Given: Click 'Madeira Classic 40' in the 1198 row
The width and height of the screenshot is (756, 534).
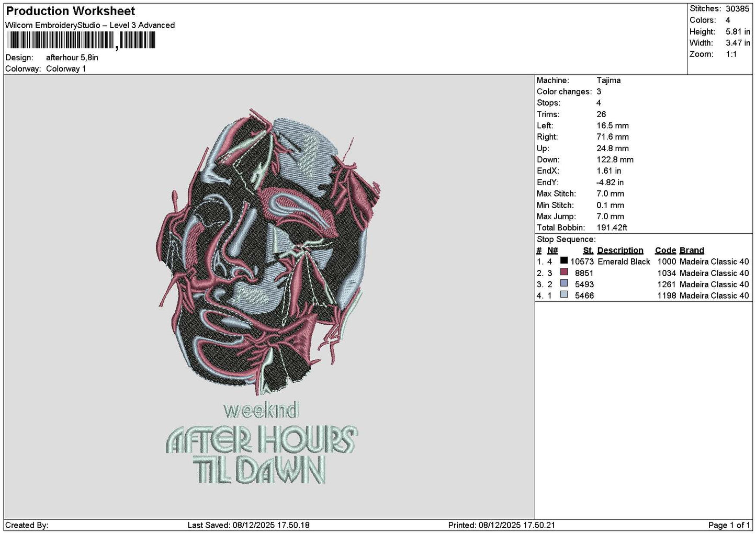Looking at the screenshot, I should pyautogui.click(x=714, y=296).
